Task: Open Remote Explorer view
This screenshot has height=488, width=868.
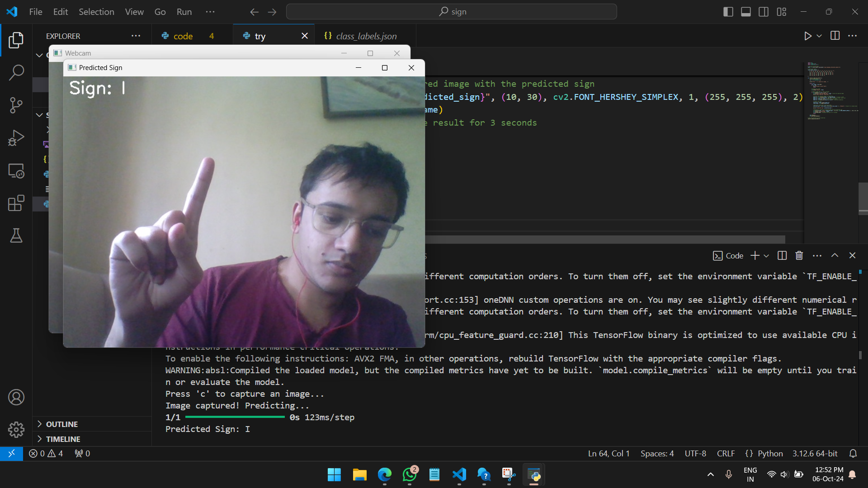Action: point(16,171)
